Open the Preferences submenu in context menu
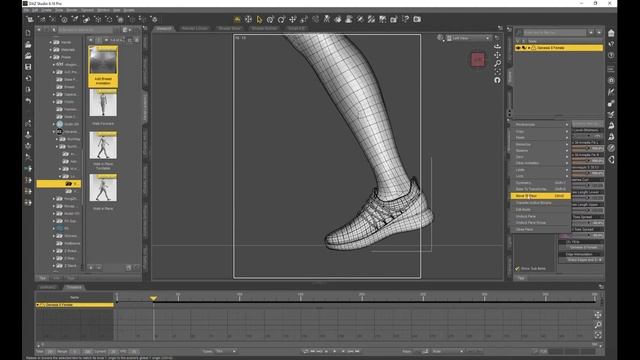The width and height of the screenshot is (640, 360). pos(540,124)
